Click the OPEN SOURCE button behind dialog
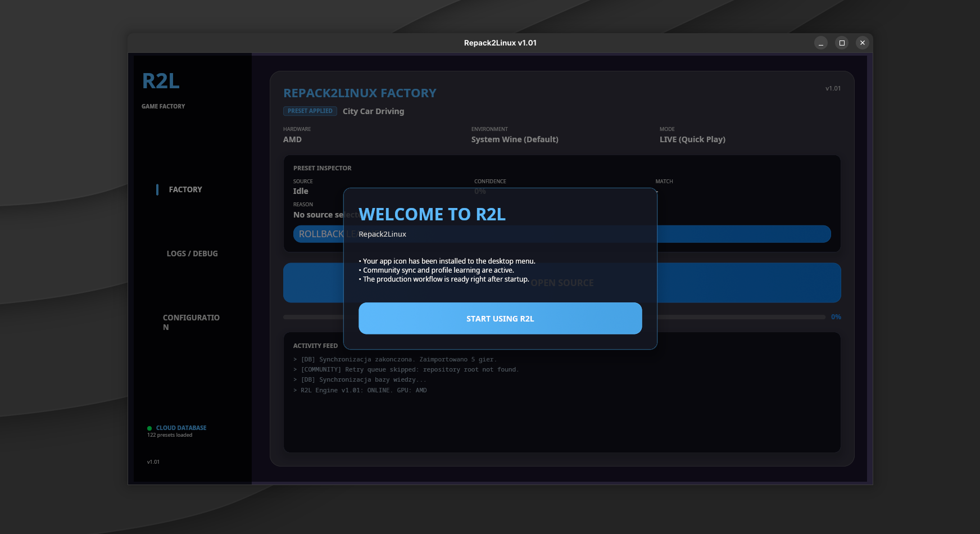980x534 pixels. [x=562, y=283]
